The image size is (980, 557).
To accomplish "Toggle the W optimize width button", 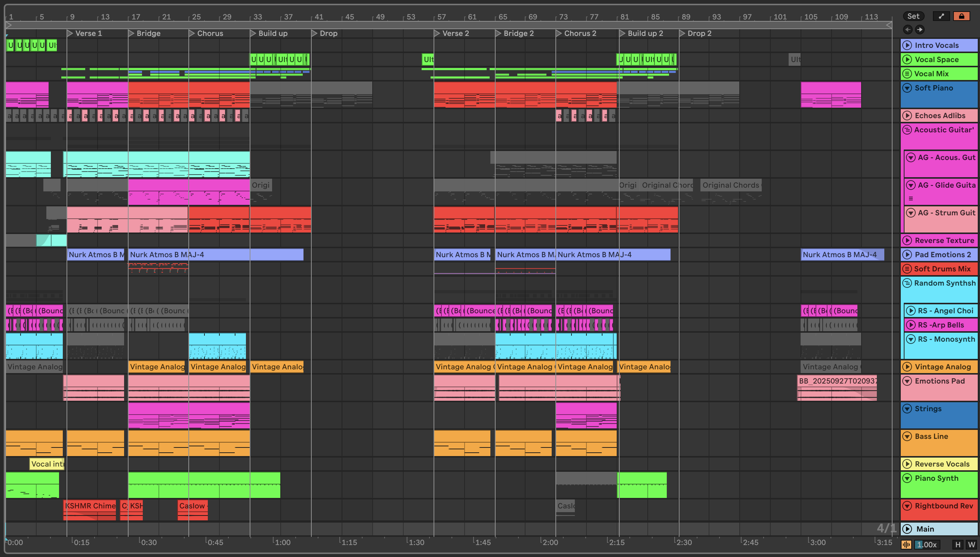I will [971, 544].
